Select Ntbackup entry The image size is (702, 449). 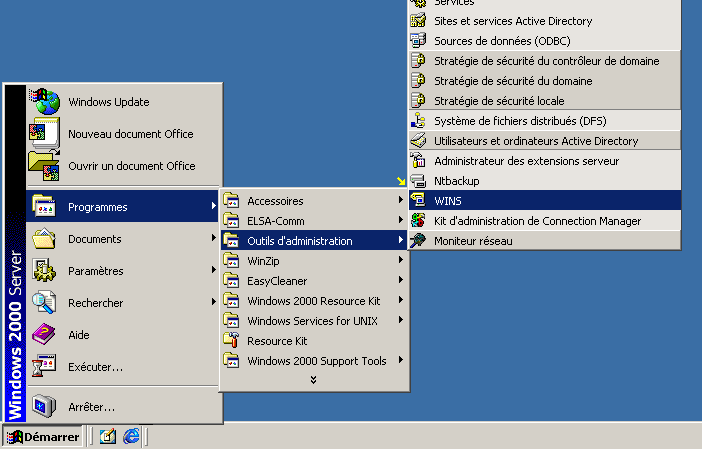click(545, 181)
